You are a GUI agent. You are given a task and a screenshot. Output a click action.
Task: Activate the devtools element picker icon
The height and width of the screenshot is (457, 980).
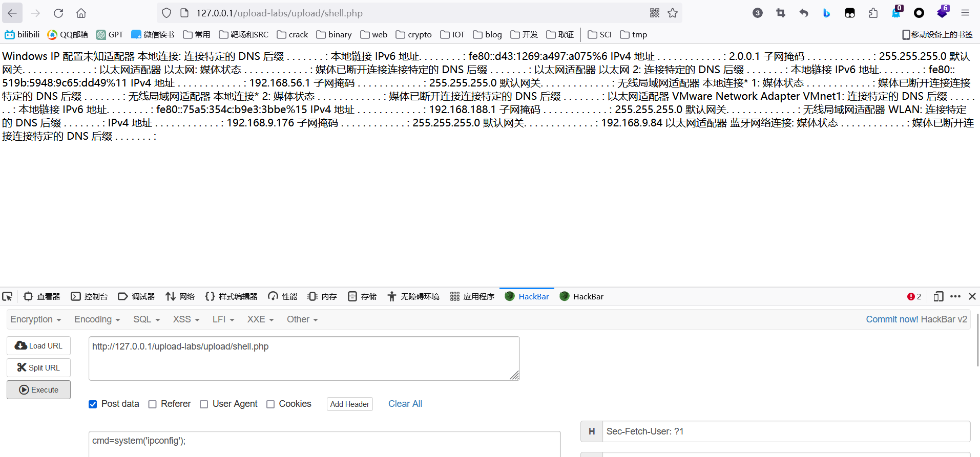7,296
